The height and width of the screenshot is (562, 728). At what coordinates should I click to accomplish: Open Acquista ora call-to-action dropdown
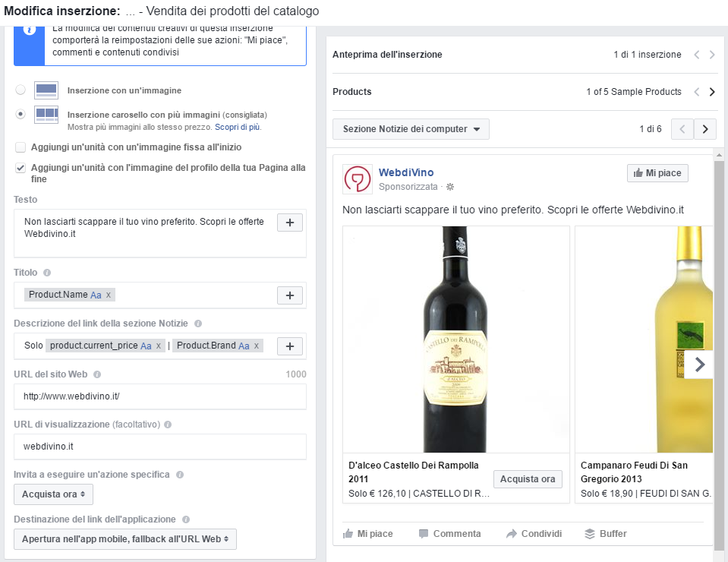click(53, 494)
